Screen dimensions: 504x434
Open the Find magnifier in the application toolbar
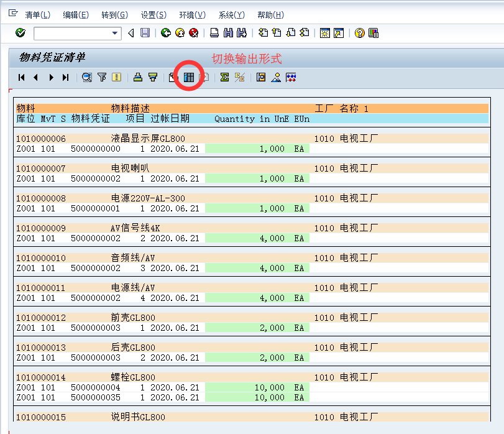[x=87, y=76]
